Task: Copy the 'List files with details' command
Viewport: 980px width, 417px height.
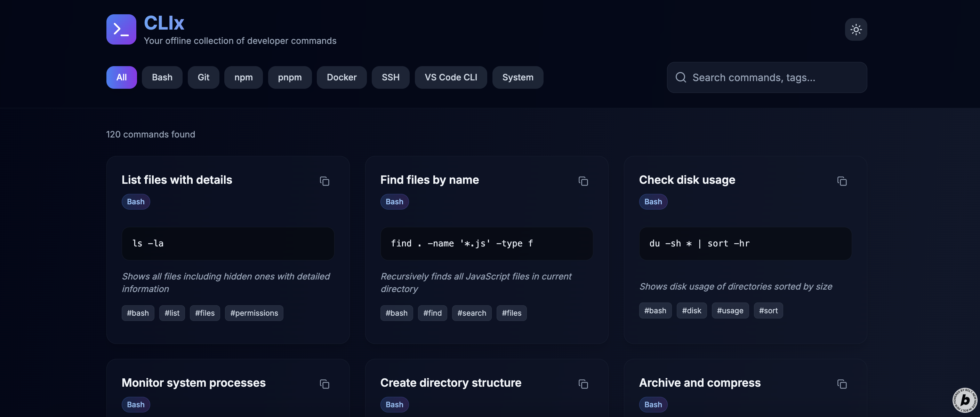Action: (324, 181)
